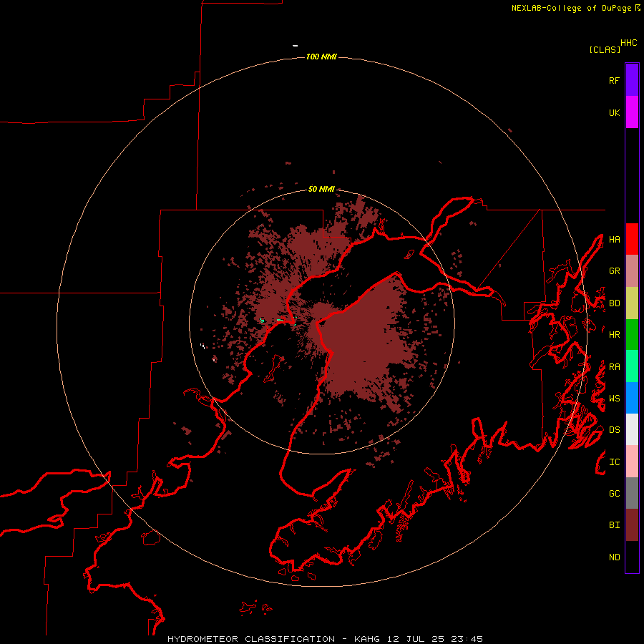The height and width of the screenshot is (644, 644).
Task: Click the HHC product code label
Action: pyautogui.click(x=628, y=43)
